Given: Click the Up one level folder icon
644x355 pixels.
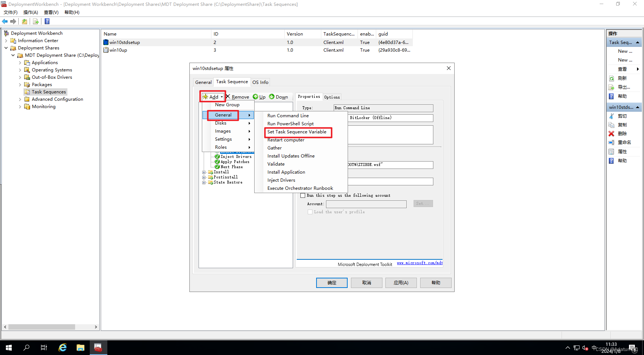Looking at the screenshot, I should (x=25, y=22).
